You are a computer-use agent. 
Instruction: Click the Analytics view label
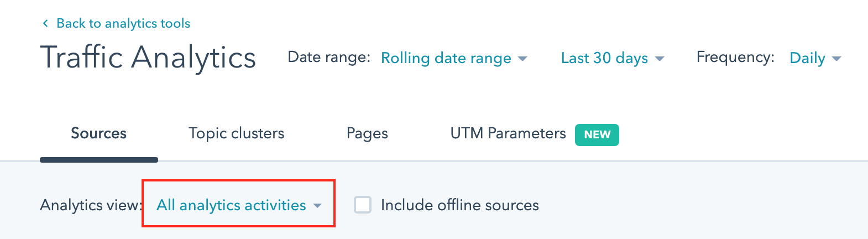point(90,205)
